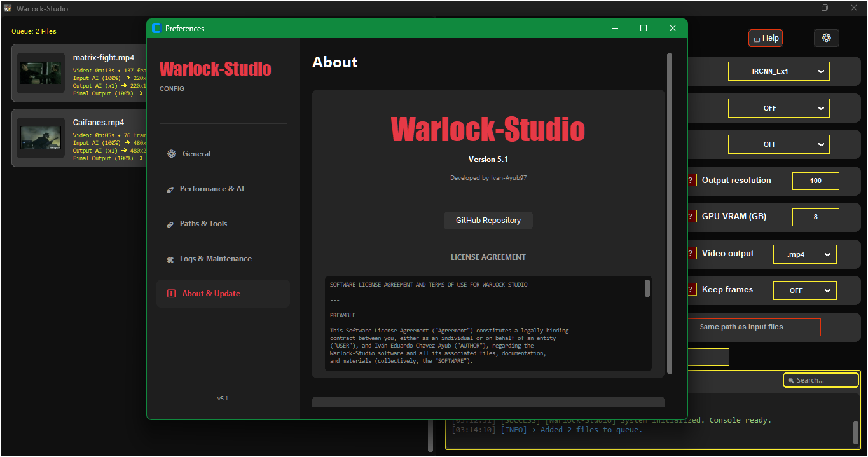The height and width of the screenshot is (457, 868).
Task: Click the red question mark beside Output resolution
Action: [691, 181]
